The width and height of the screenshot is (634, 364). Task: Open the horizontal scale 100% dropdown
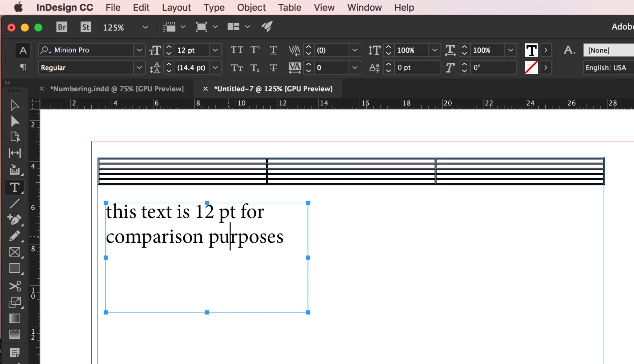click(511, 50)
